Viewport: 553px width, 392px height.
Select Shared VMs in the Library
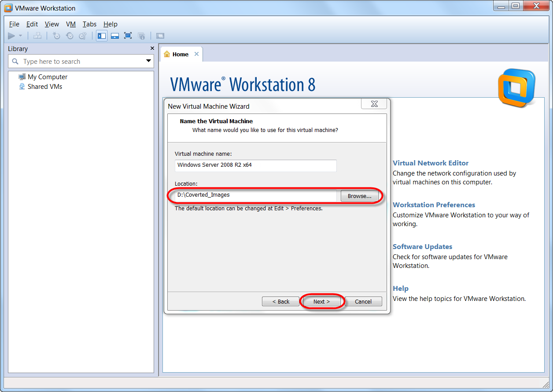pyautogui.click(x=45, y=87)
